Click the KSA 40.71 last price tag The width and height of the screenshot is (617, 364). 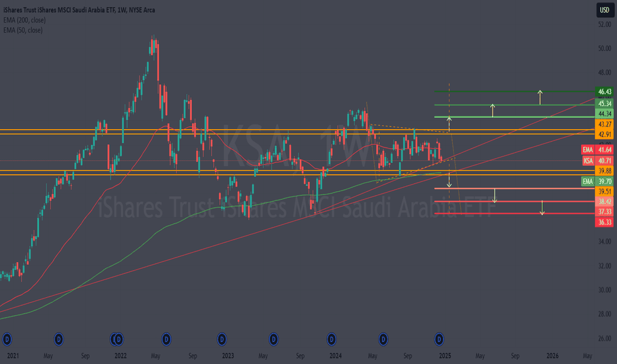coord(597,161)
